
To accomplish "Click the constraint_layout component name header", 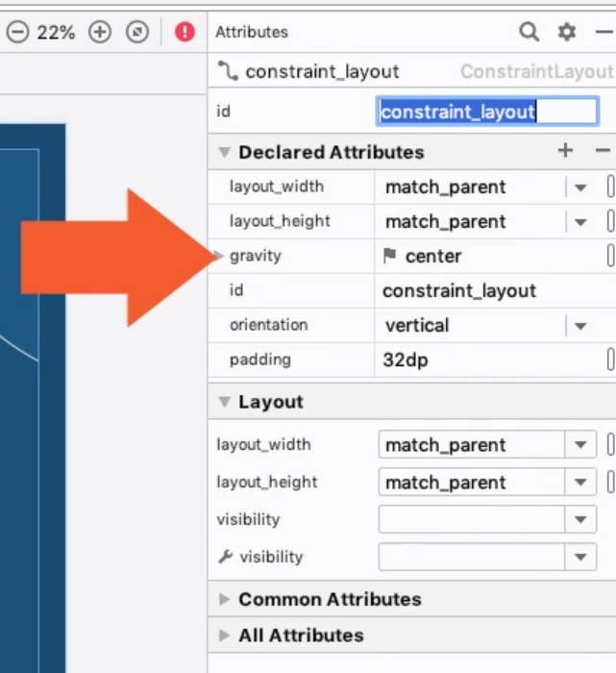I will tap(322, 72).
